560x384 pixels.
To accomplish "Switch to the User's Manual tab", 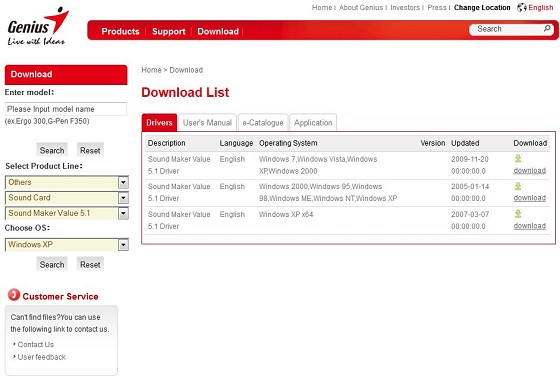I will click(207, 123).
